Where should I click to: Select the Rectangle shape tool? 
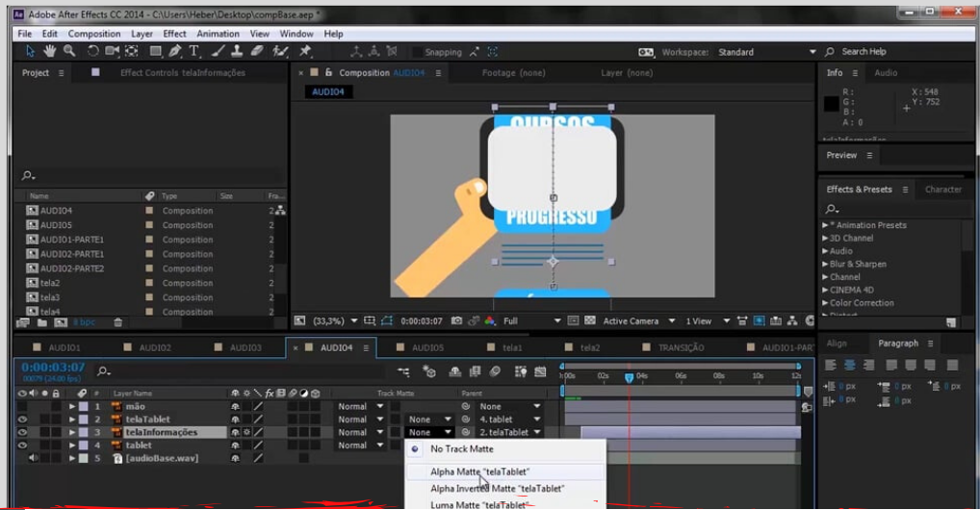click(156, 51)
